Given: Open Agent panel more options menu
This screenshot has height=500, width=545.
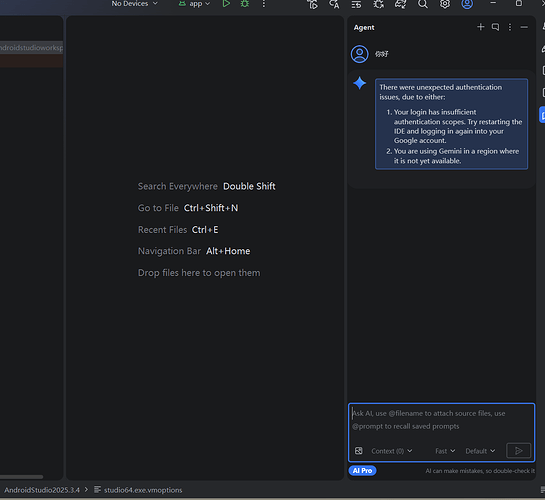Looking at the screenshot, I should tap(510, 27).
